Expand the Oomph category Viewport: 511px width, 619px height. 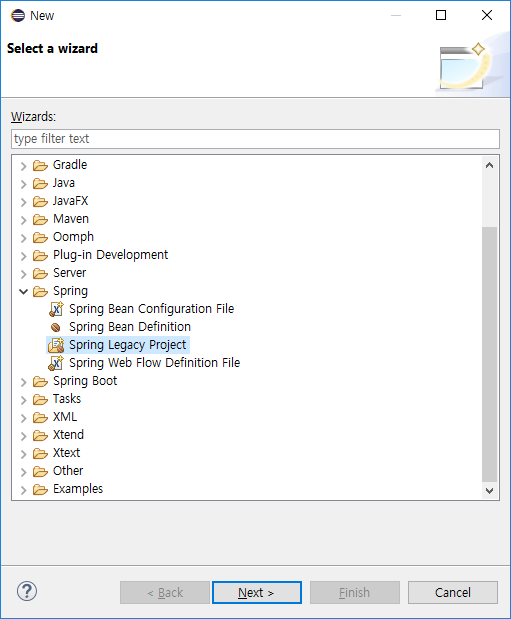(x=24, y=238)
